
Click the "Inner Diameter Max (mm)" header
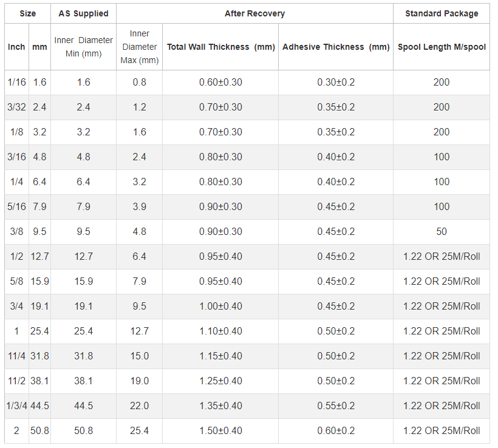tap(139, 47)
